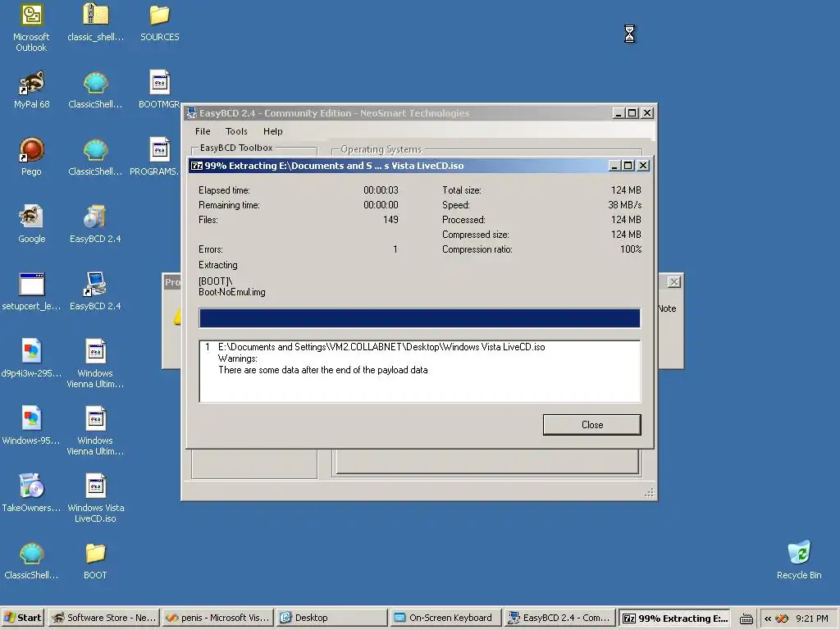The height and width of the screenshot is (630, 840).
Task: Select the TakeOwners desktop icon
Action: (32, 493)
